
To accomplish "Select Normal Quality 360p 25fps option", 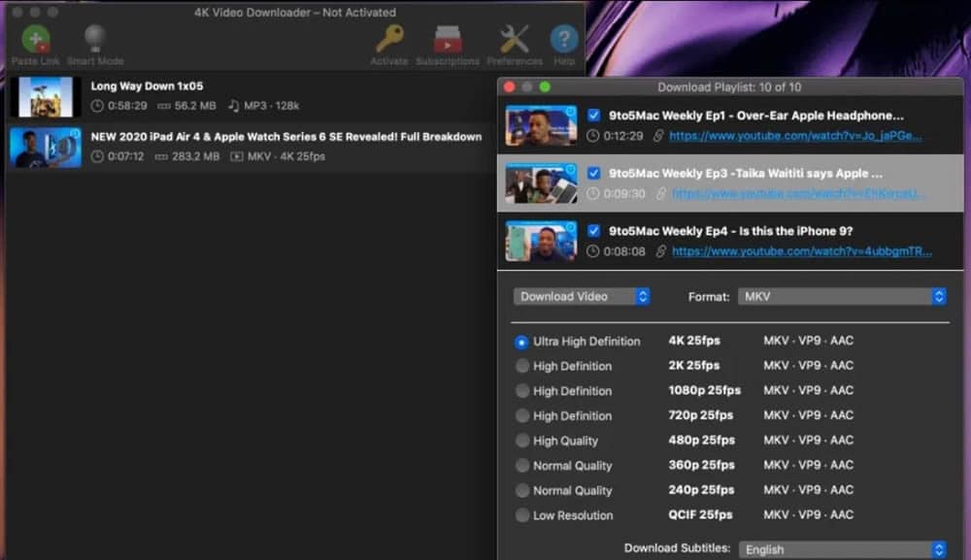I will tap(522, 465).
